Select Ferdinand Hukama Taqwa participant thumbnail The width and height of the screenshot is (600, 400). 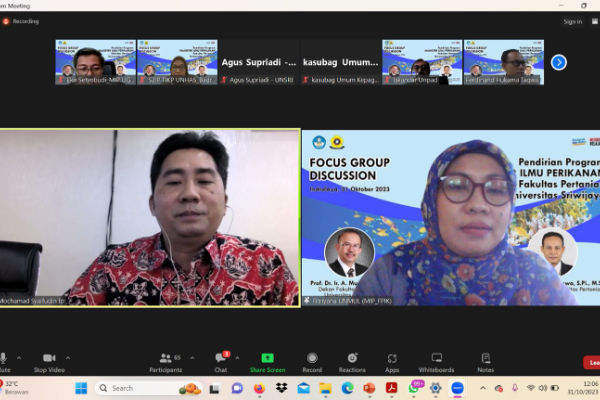[504, 62]
